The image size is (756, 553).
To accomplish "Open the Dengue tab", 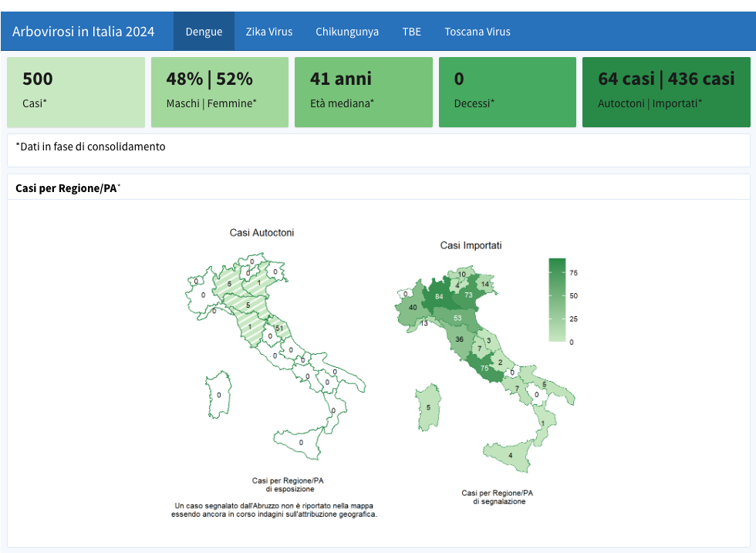I will (204, 32).
